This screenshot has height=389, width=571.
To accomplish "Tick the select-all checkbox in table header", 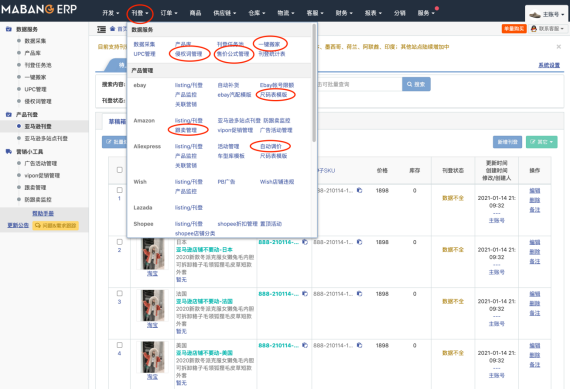I will tap(119, 170).
